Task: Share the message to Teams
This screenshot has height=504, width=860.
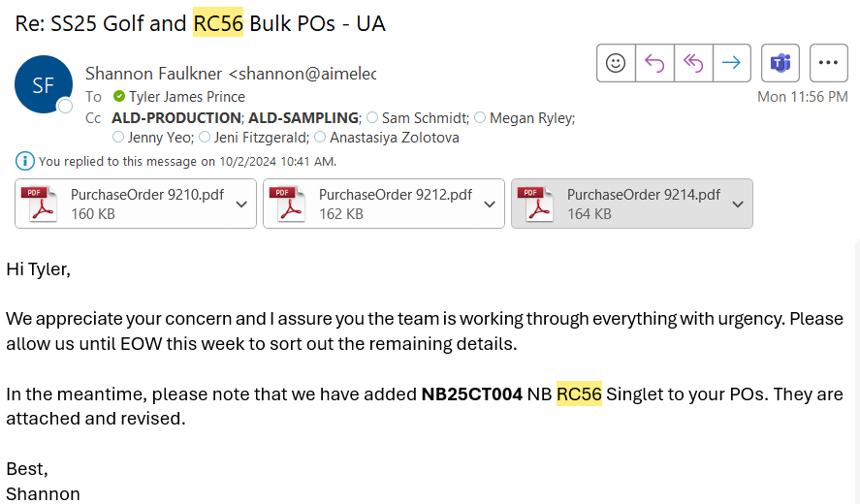Action: (780, 63)
